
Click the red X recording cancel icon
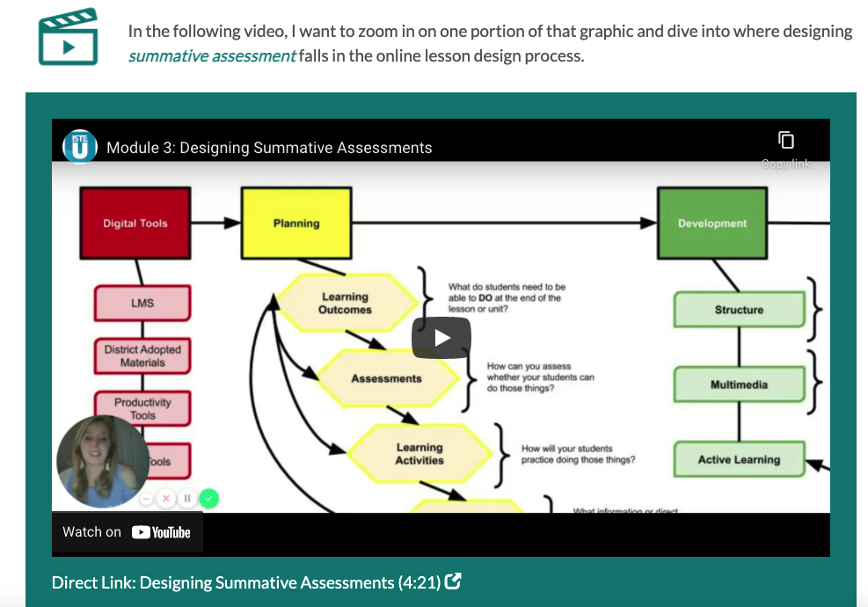(165, 499)
